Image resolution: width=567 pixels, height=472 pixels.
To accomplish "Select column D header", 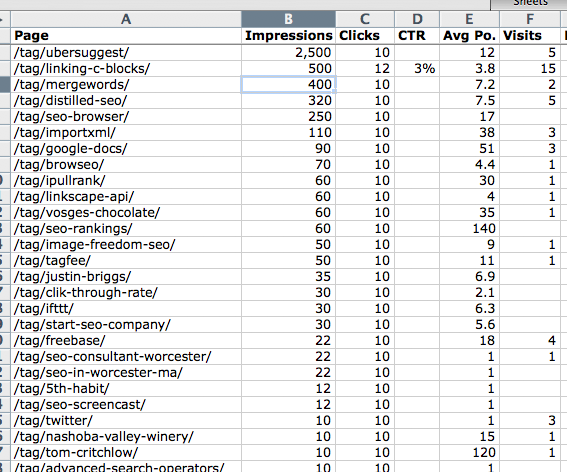I will [x=417, y=19].
